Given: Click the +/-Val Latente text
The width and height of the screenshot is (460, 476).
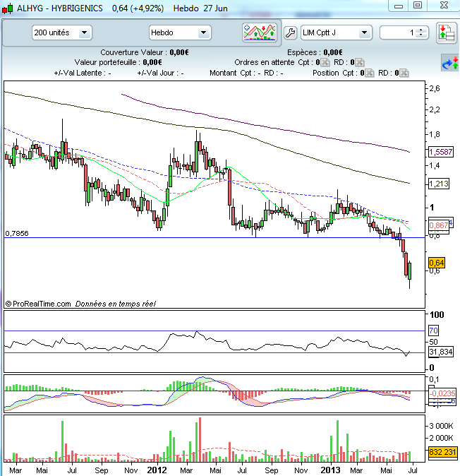Looking at the screenshot, I should pyautogui.click(x=82, y=73).
